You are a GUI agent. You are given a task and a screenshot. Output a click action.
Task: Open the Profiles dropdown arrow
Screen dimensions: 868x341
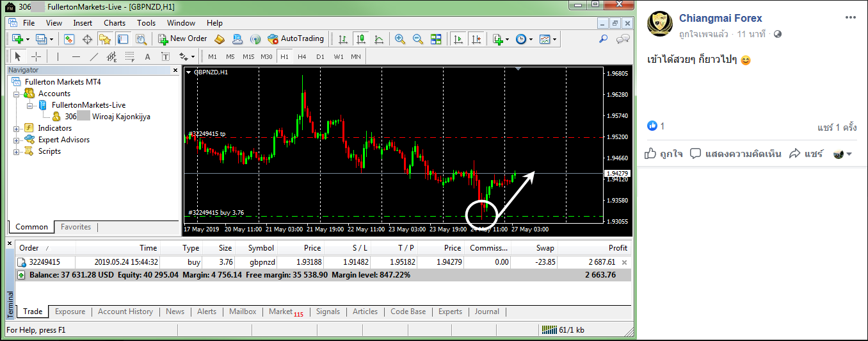click(x=52, y=39)
